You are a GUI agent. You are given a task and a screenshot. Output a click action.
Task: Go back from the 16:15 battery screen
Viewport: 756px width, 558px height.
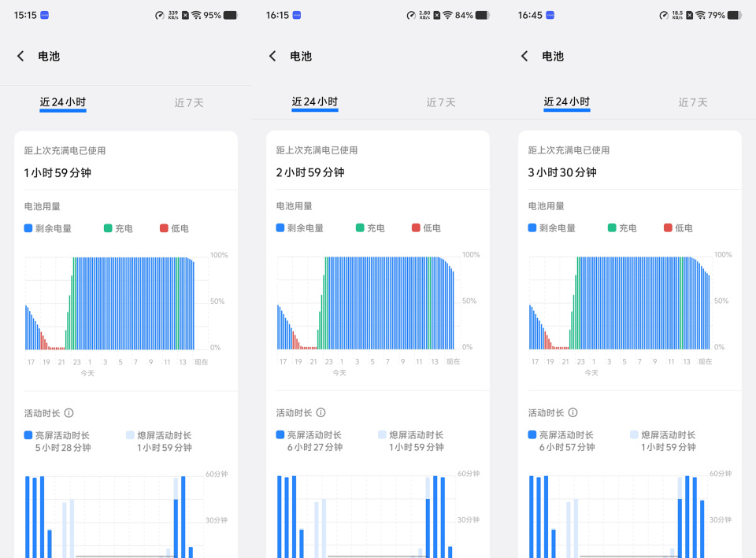[x=272, y=56]
